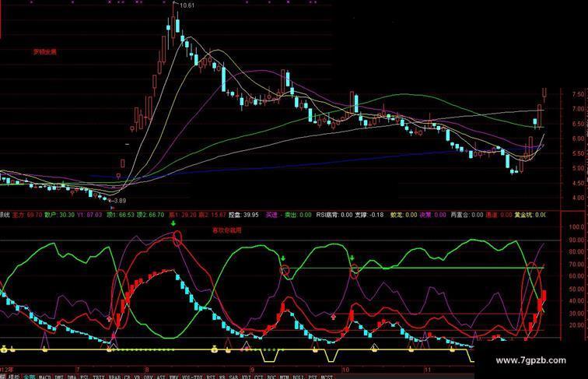Open the DMA indicator tab
The image size is (588, 379).
tap(72, 377)
